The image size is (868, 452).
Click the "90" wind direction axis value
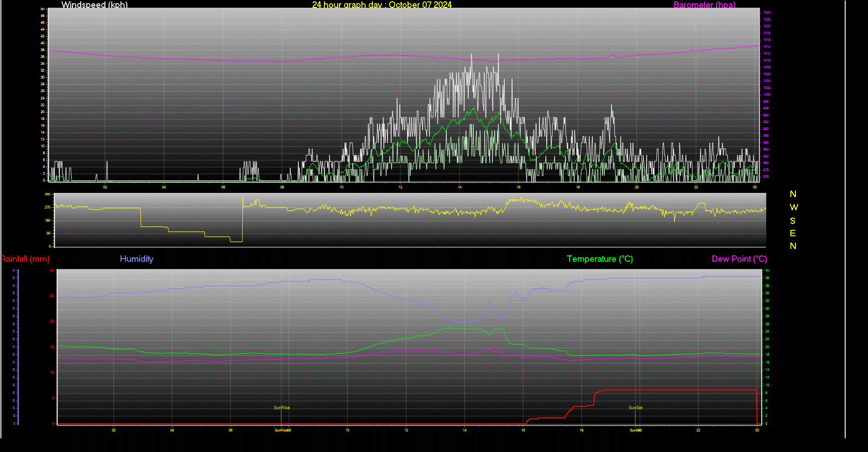[x=48, y=233]
